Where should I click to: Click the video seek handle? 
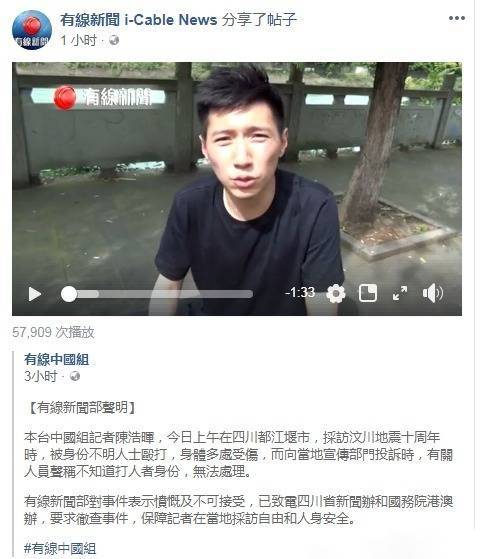click(69, 294)
